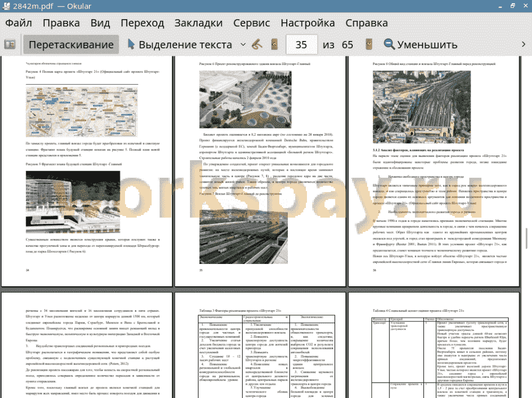Open the Файл menu
The image size is (532, 398).
pyautogui.click(x=19, y=23)
